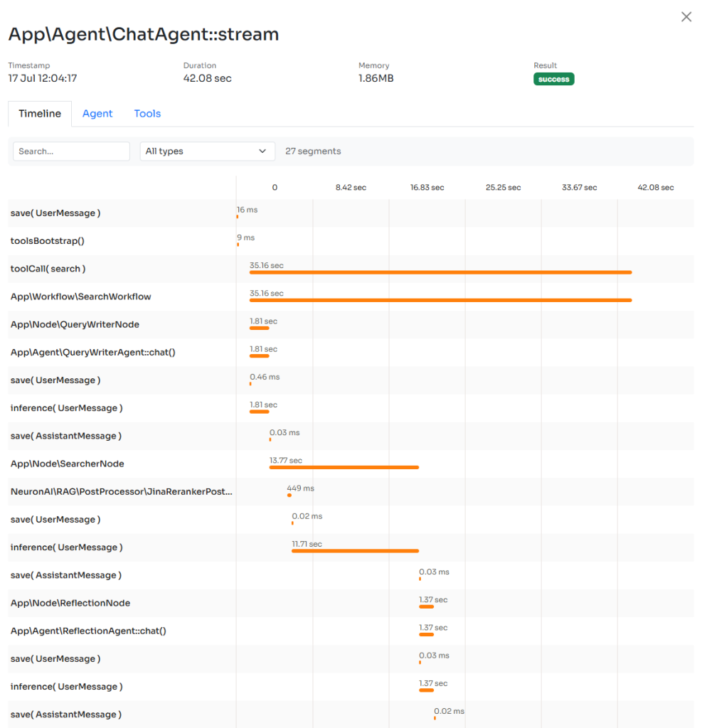Select the 11.71 sec inference bar
This screenshot has height=728, width=702.
tap(355, 550)
